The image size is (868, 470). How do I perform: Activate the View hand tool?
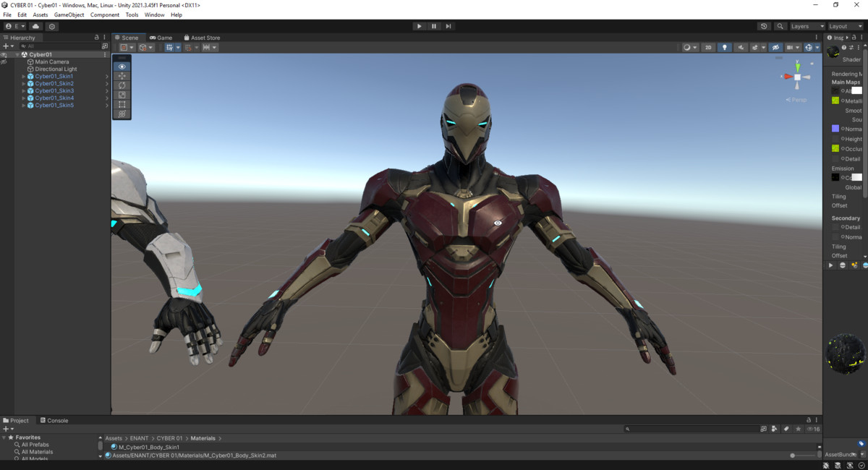(x=122, y=67)
